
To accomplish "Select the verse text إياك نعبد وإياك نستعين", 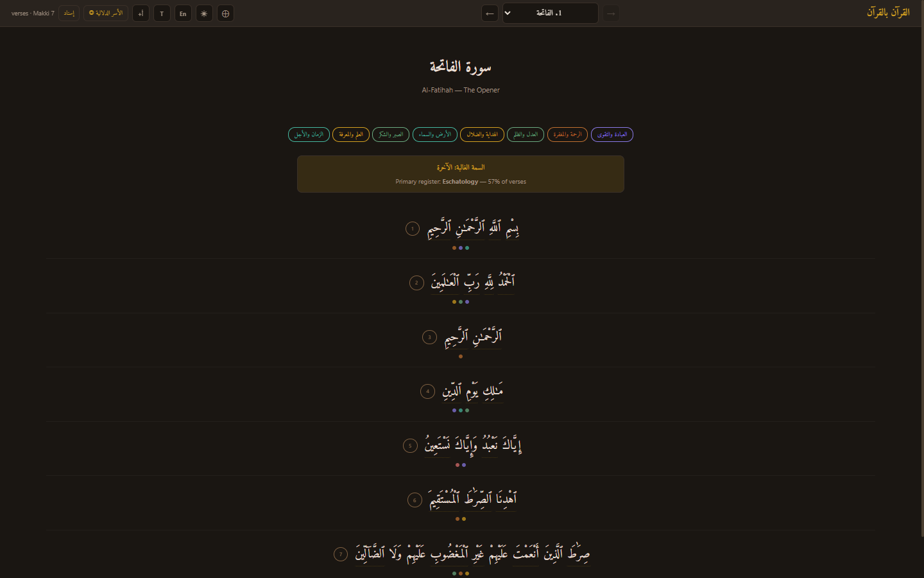I will coord(472,445).
